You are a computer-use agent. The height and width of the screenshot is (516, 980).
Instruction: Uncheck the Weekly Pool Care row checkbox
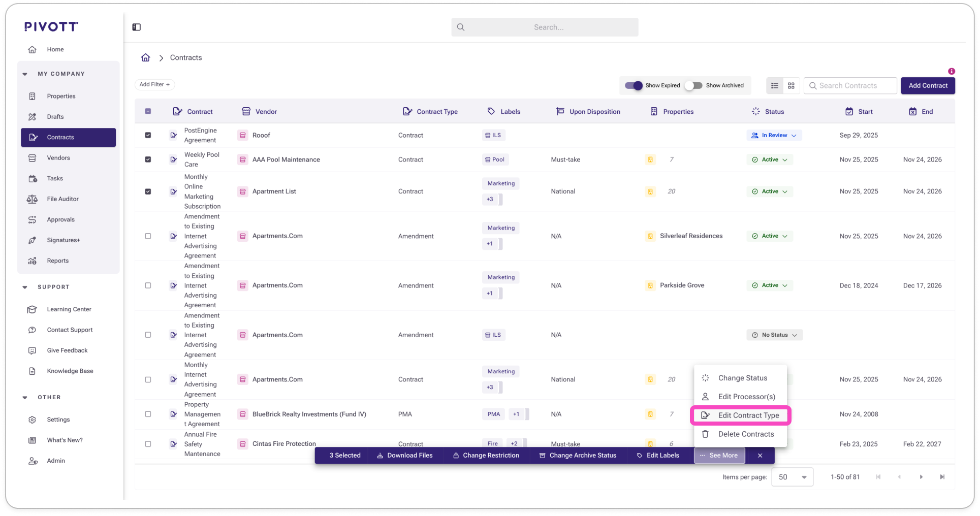click(x=148, y=159)
